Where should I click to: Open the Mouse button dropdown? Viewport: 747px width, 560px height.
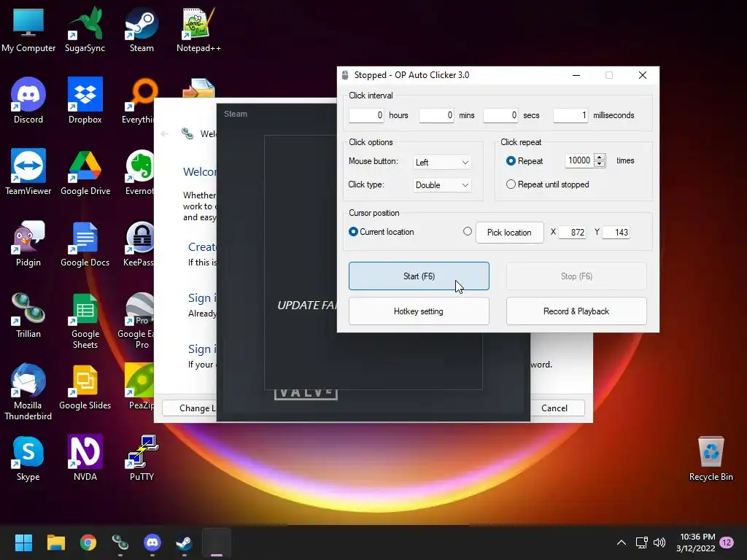(x=442, y=163)
